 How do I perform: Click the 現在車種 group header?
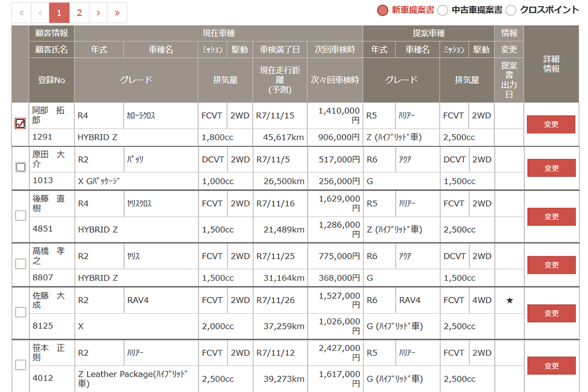(x=219, y=33)
